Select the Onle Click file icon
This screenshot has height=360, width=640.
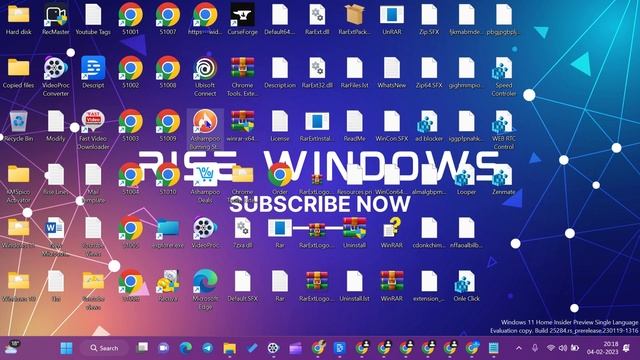point(466,286)
